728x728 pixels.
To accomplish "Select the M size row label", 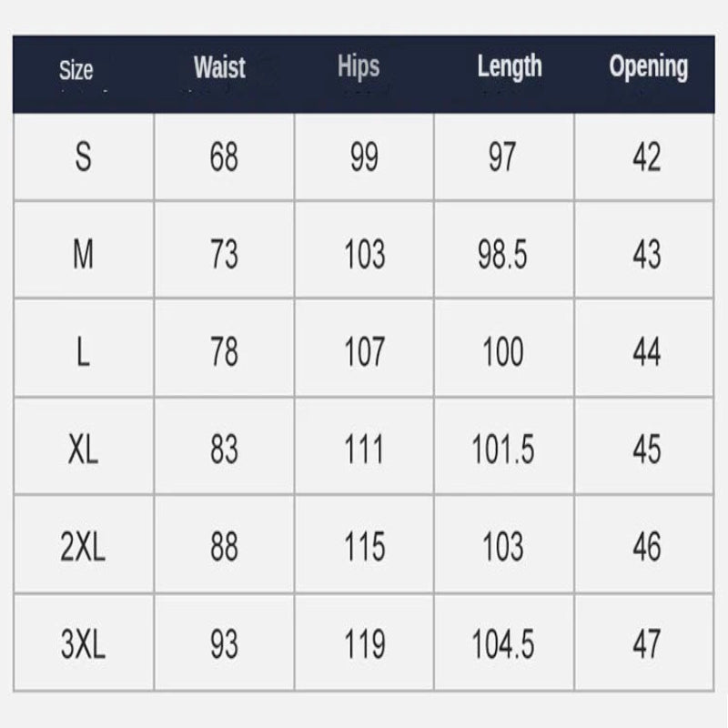I will (x=83, y=256).
